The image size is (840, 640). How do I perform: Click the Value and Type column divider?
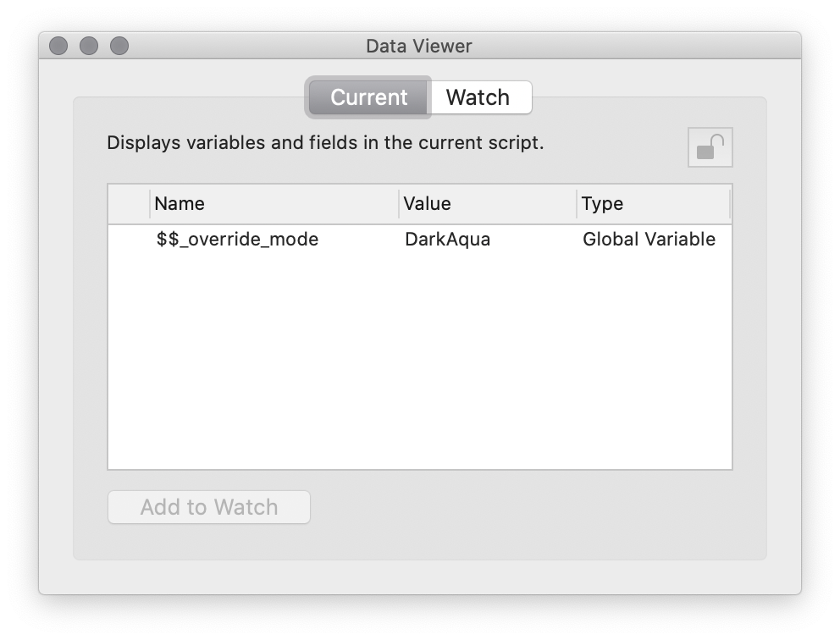point(575,203)
